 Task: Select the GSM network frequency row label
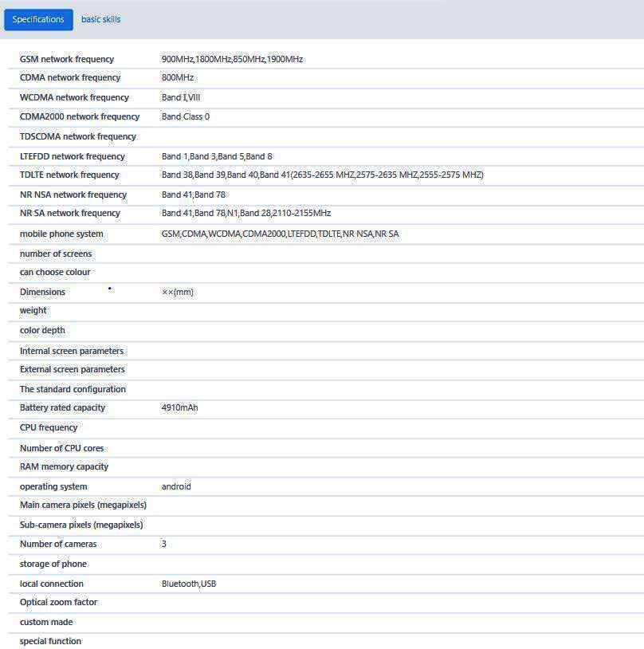67,59
